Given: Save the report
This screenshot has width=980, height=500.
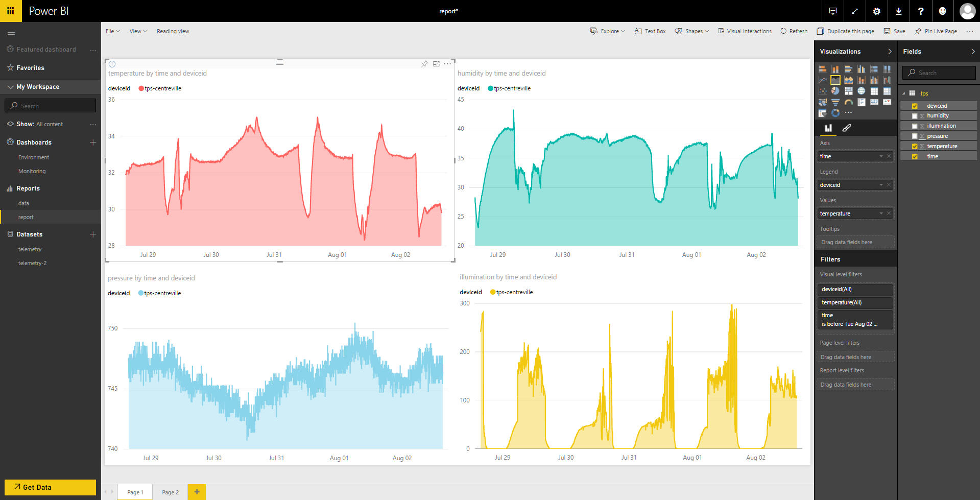Looking at the screenshot, I should [895, 31].
